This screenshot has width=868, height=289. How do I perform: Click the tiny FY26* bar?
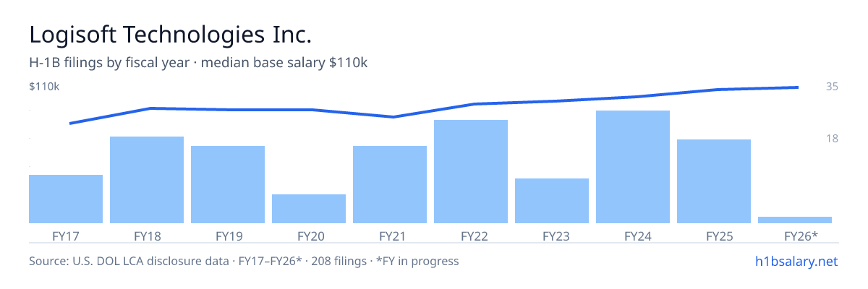[795, 220]
